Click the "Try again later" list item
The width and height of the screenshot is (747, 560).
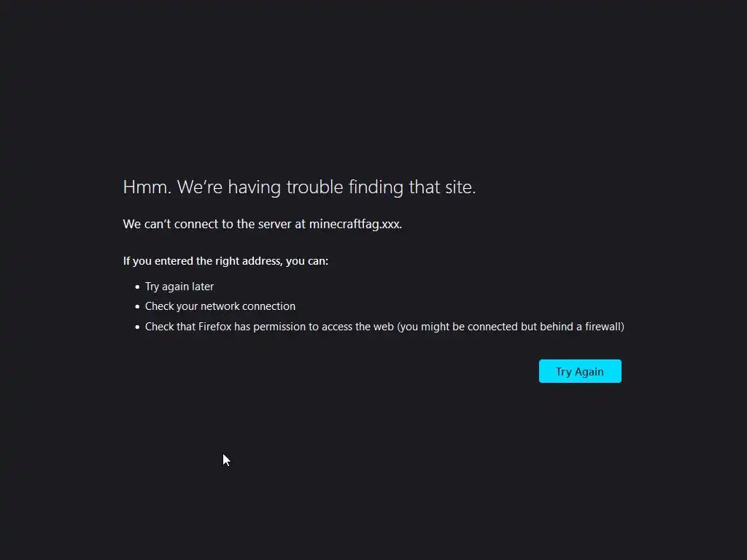click(179, 287)
